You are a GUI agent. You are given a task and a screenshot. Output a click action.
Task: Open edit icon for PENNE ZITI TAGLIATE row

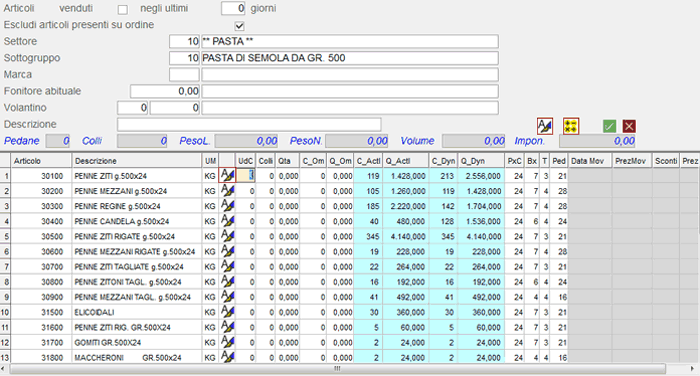click(227, 267)
